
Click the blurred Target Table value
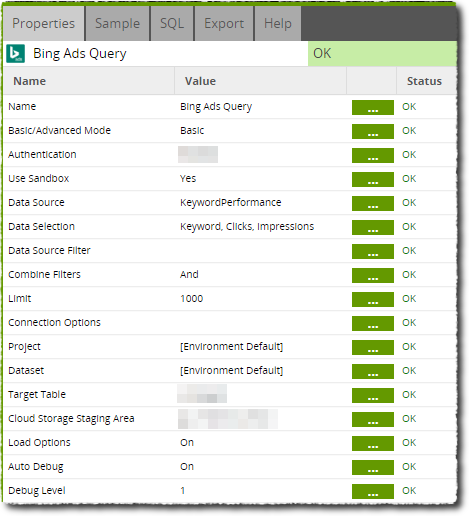pos(202,394)
